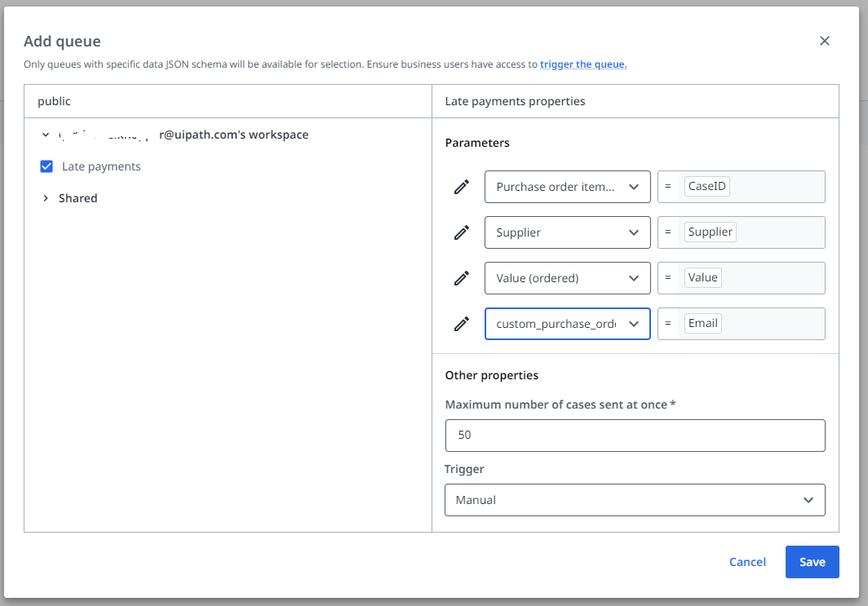The height and width of the screenshot is (606, 868).
Task: Click the edit pencil beside custom_purchase_order row
Action: pos(462,324)
